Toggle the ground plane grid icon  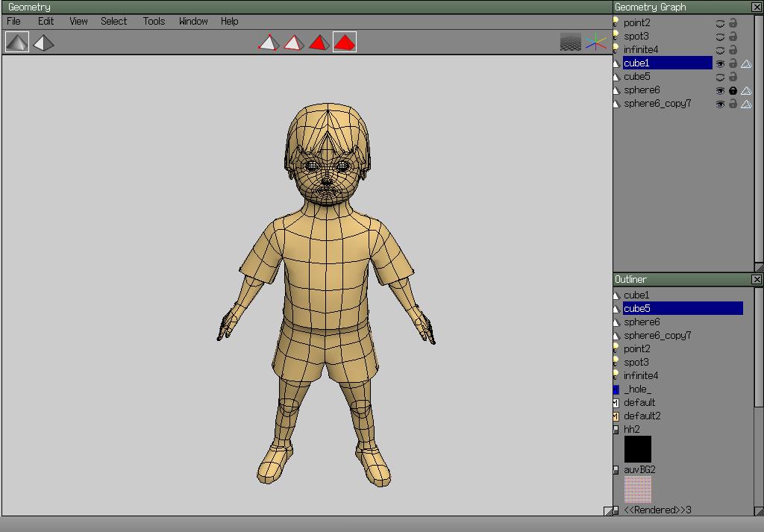[571, 43]
